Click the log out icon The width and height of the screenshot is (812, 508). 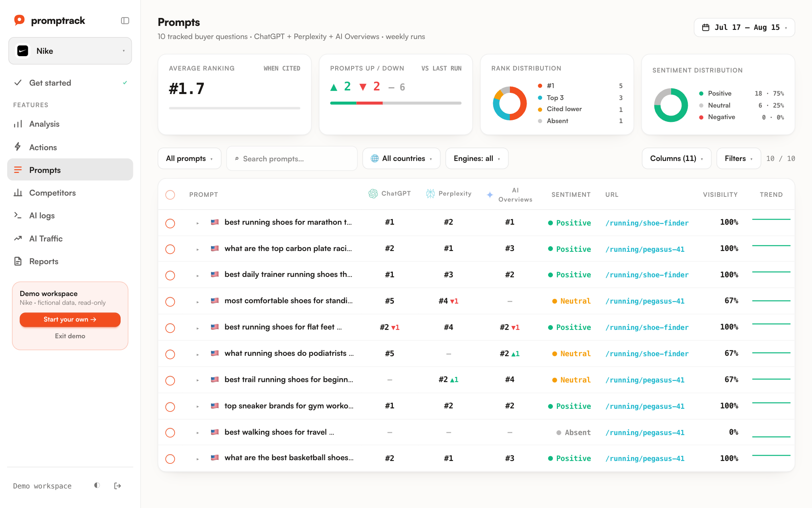[117, 486]
